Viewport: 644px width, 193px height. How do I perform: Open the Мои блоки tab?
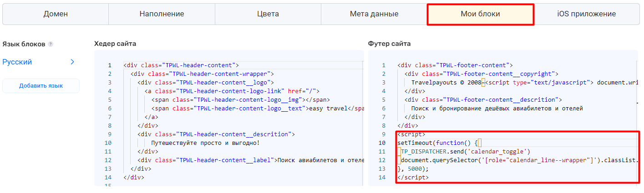click(480, 14)
